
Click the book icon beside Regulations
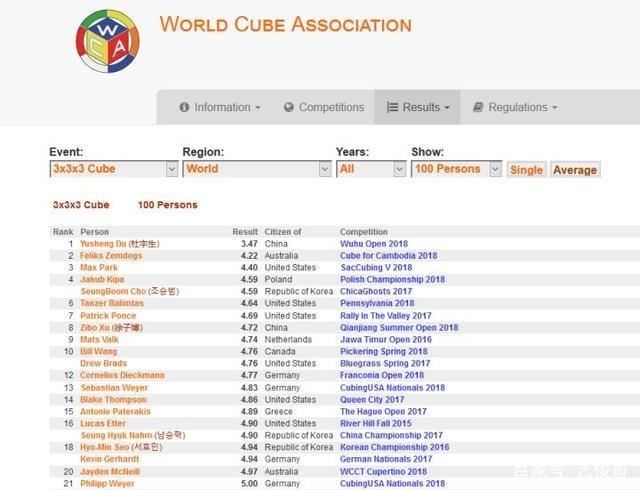point(478,107)
